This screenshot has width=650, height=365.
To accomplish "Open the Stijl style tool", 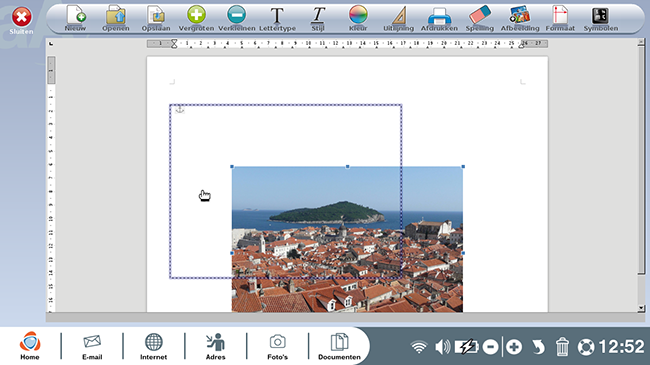I will coord(318,18).
